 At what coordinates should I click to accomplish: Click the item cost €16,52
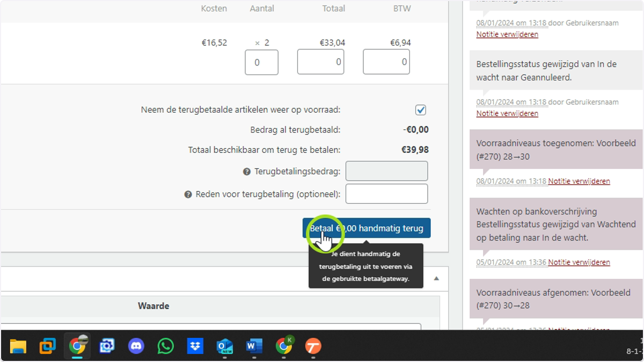[x=214, y=43]
